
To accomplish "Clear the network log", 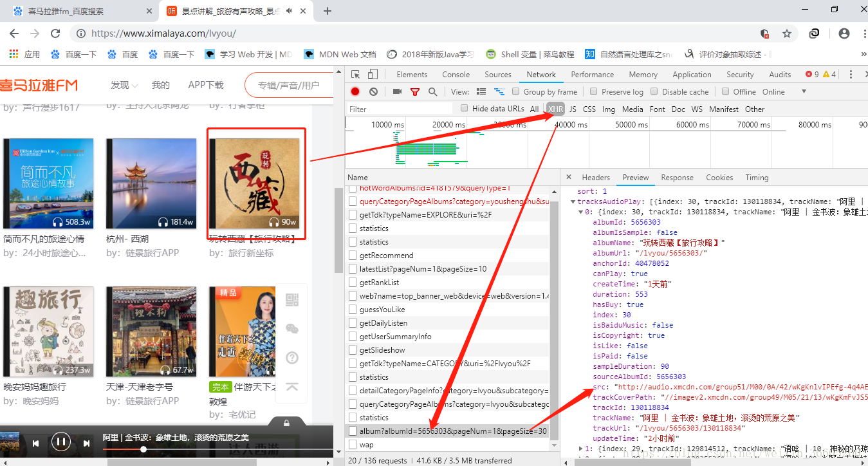I will (373, 92).
